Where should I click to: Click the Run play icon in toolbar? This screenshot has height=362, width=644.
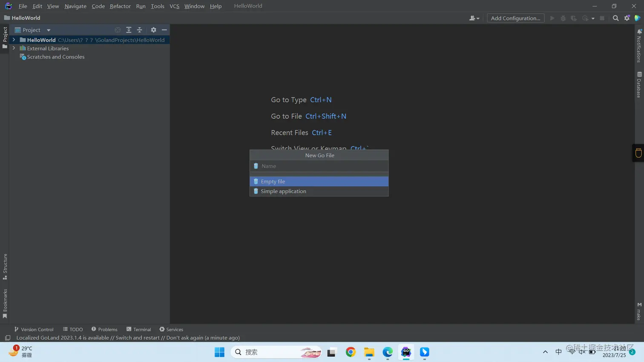tap(552, 18)
